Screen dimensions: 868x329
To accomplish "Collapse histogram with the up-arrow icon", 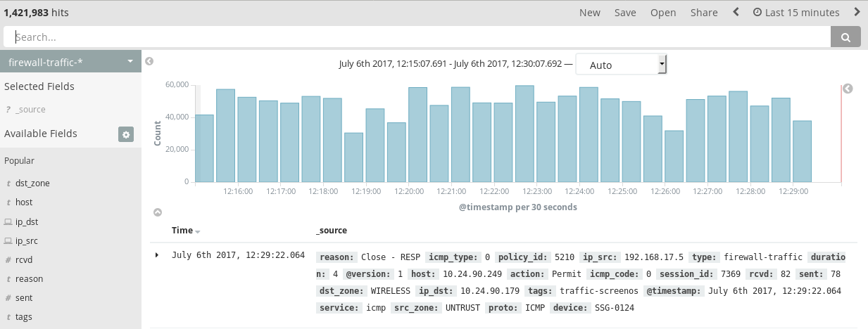I will 158,212.
